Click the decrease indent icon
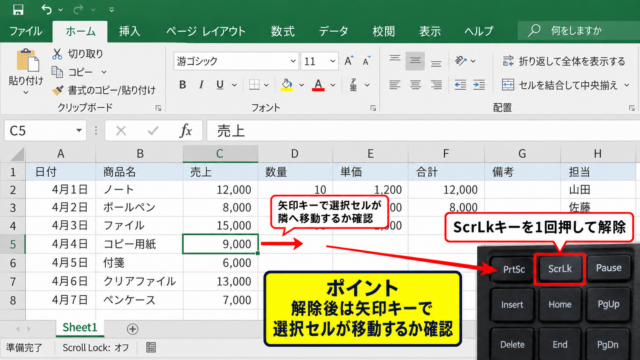This screenshot has width=640, height=360. (x=460, y=85)
